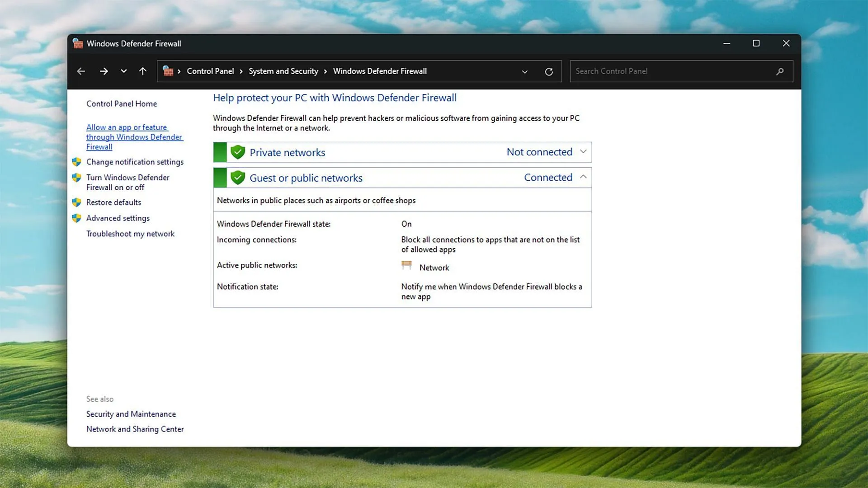Click the shield icon next to Change notification settings
Image resolution: width=868 pixels, height=488 pixels.
76,161
